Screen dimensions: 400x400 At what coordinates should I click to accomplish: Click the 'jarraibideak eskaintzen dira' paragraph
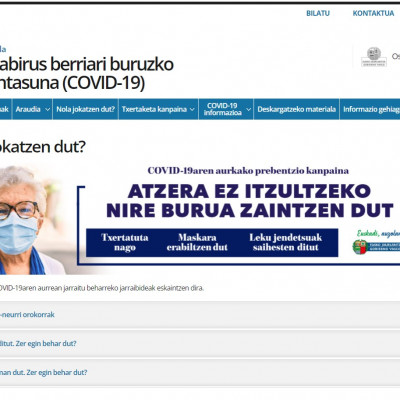click(102, 288)
